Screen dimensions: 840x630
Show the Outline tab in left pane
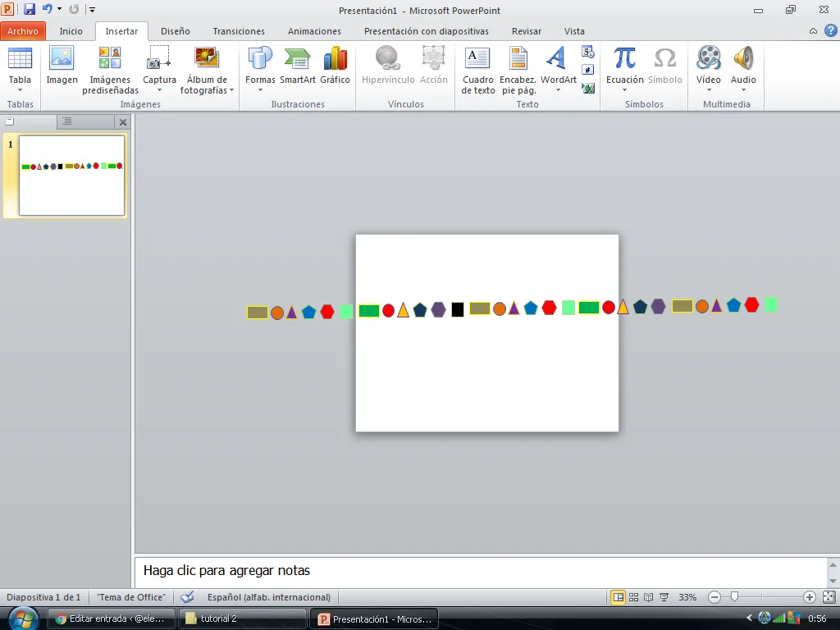click(x=67, y=121)
